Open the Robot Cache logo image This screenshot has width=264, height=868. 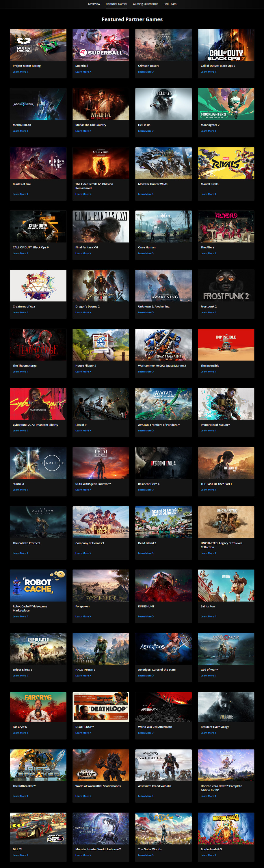click(x=38, y=586)
